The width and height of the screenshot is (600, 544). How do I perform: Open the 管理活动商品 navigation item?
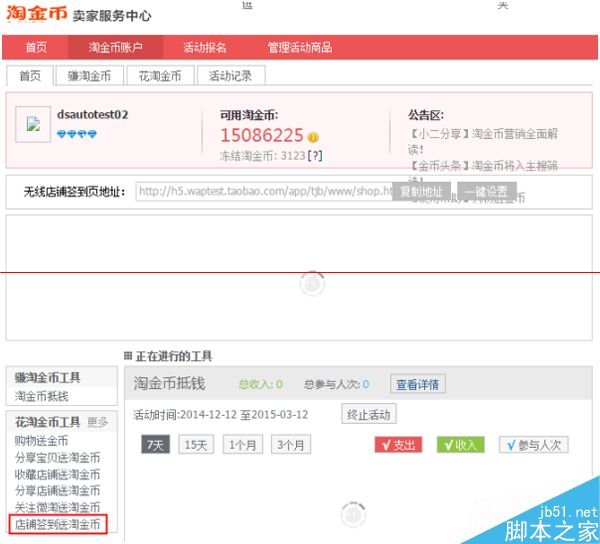coord(300,47)
